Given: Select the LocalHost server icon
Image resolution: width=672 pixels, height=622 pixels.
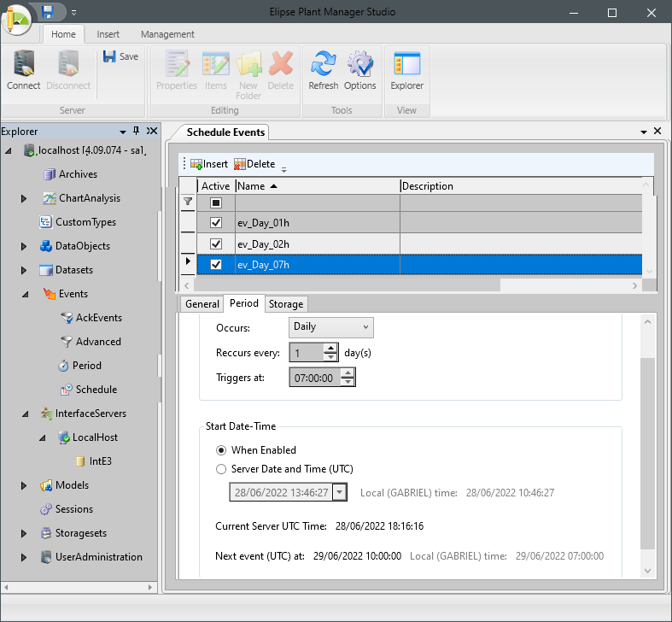Looking at the screenshot, I should [64, 437].
